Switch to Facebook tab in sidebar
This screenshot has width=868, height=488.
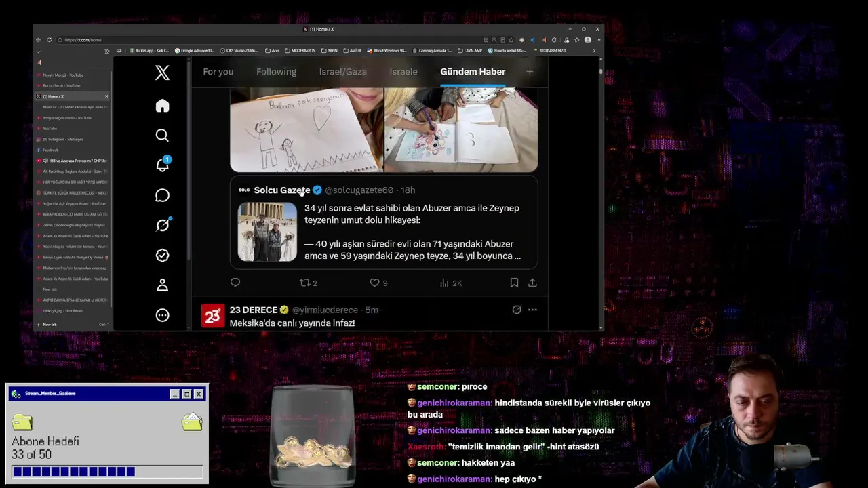click(73, 150)
